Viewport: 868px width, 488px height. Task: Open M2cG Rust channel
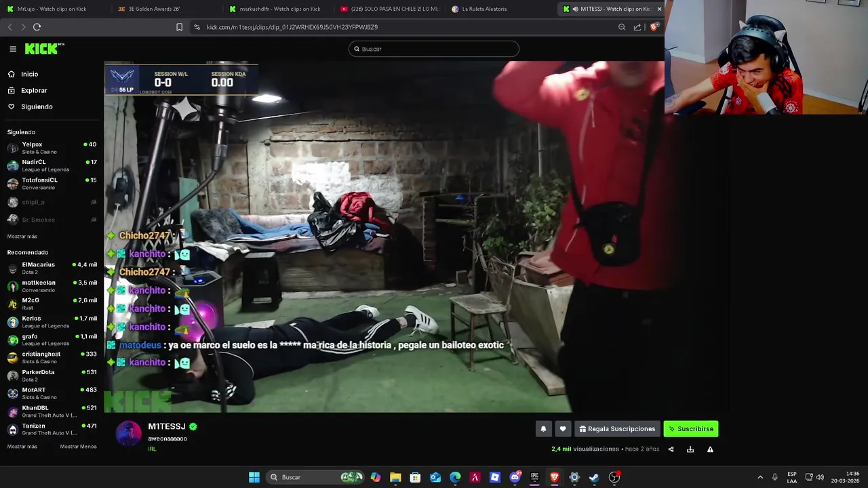tap(52, 304)
